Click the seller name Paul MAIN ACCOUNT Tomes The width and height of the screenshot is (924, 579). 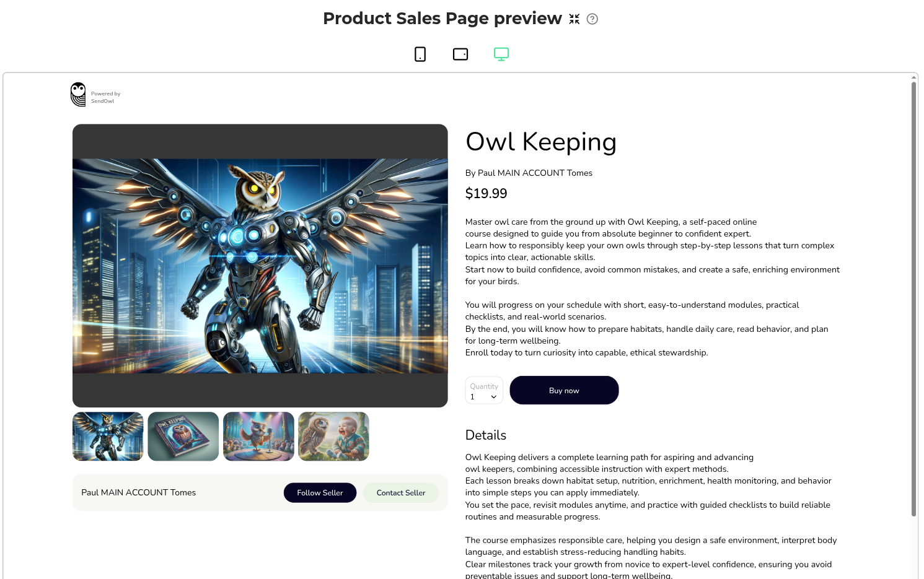pyautogui.click(x=138, y=493)
